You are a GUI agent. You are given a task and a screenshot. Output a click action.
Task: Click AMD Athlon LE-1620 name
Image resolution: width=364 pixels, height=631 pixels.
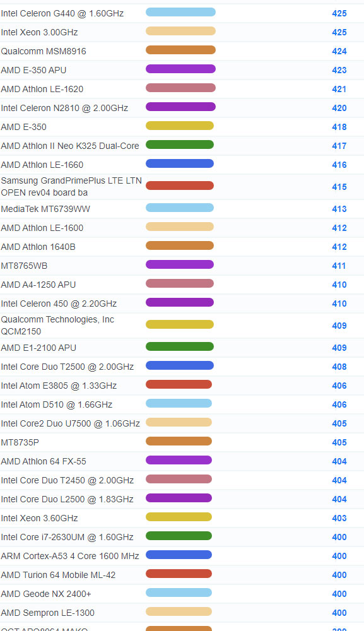point(42,89)
